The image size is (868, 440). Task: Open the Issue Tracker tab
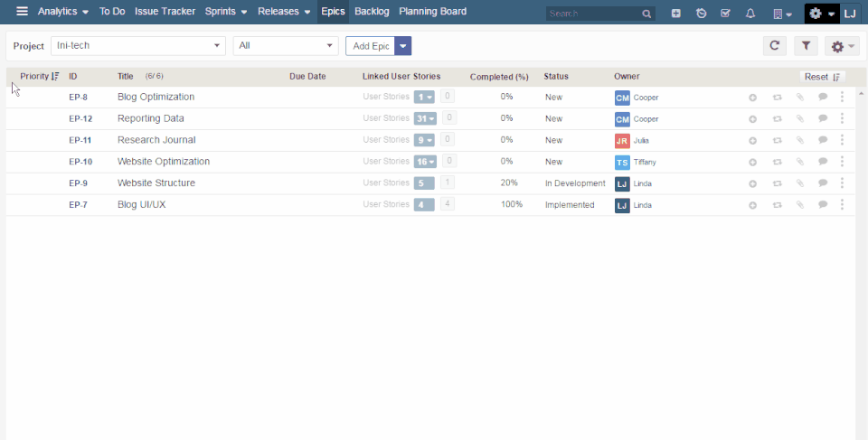click(165, 12)
